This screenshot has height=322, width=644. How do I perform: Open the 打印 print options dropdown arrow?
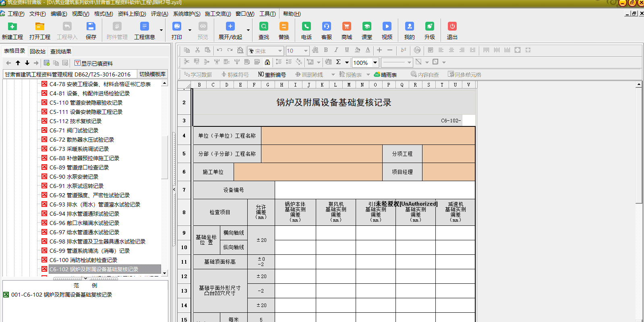pos(190,30)
